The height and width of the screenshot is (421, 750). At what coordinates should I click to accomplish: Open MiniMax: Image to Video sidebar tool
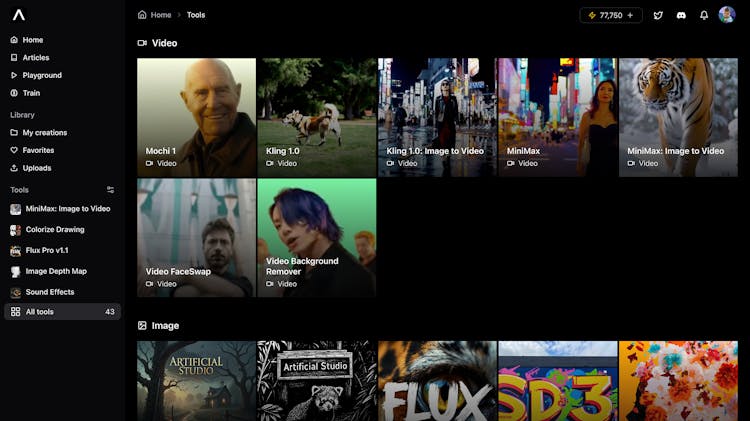[60, 209]
